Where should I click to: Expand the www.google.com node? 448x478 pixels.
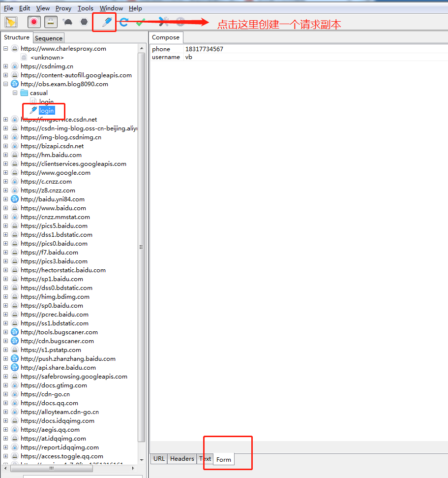point(5,173)
